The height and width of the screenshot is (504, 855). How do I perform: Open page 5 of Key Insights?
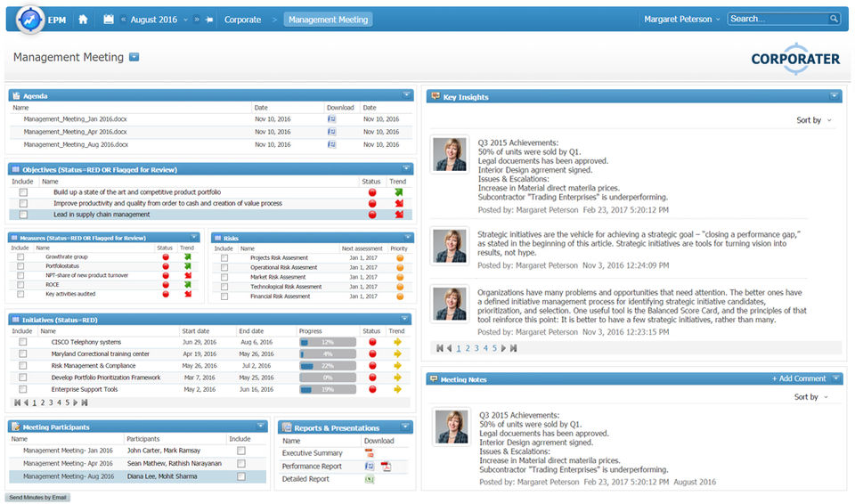[x=494, y=348]
